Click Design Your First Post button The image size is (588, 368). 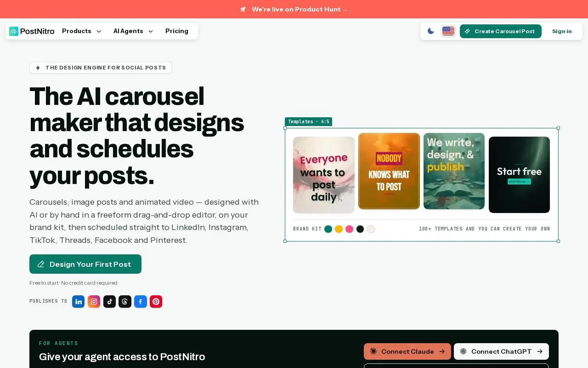[x=85, y=264]
